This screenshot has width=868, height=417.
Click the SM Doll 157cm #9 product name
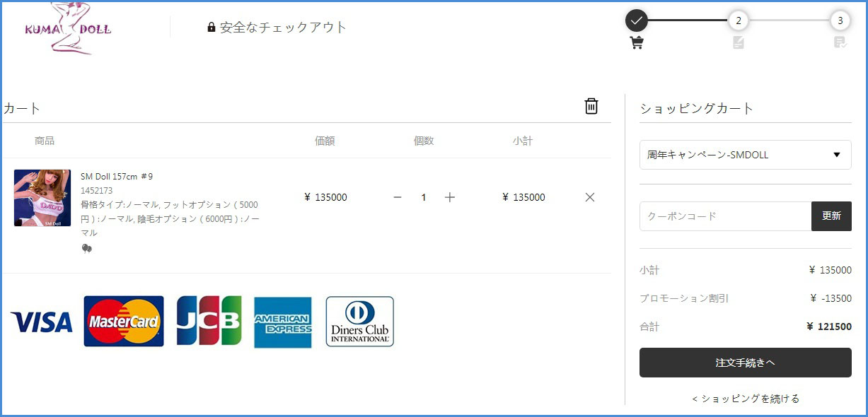coord(117,177)
